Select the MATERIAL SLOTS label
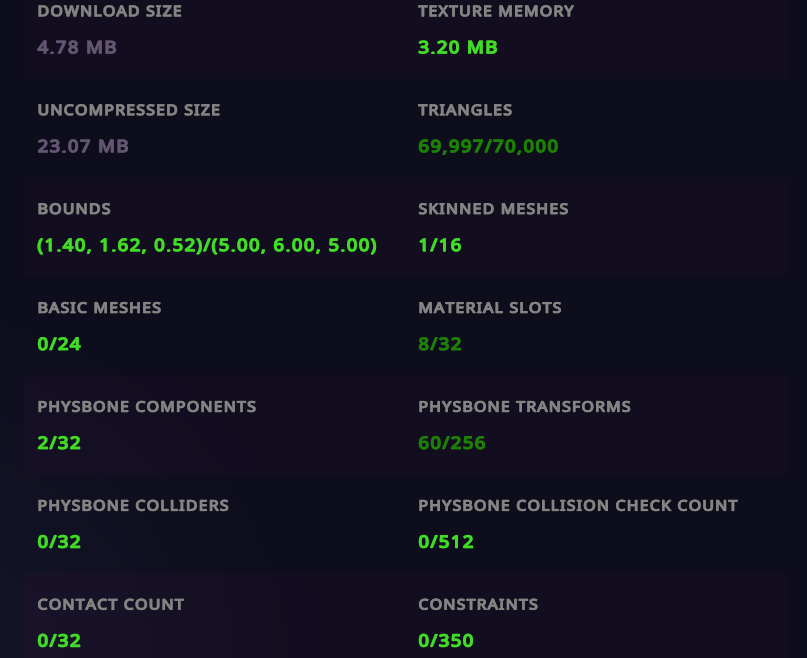The height and width of the screenshot is (658, 807). (489, 308)
